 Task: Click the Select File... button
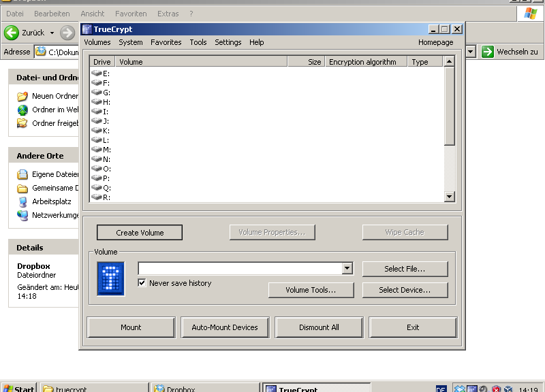click(405, 269)
